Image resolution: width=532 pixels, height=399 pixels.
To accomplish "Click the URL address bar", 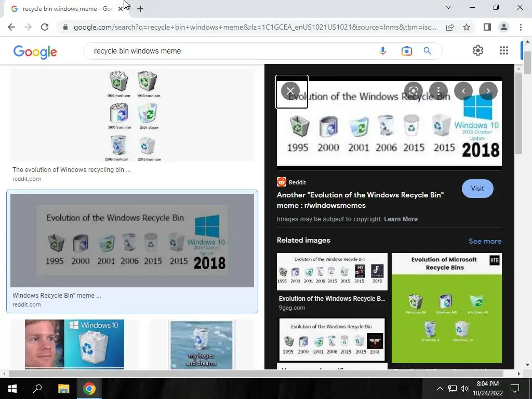I will (255, 27).
